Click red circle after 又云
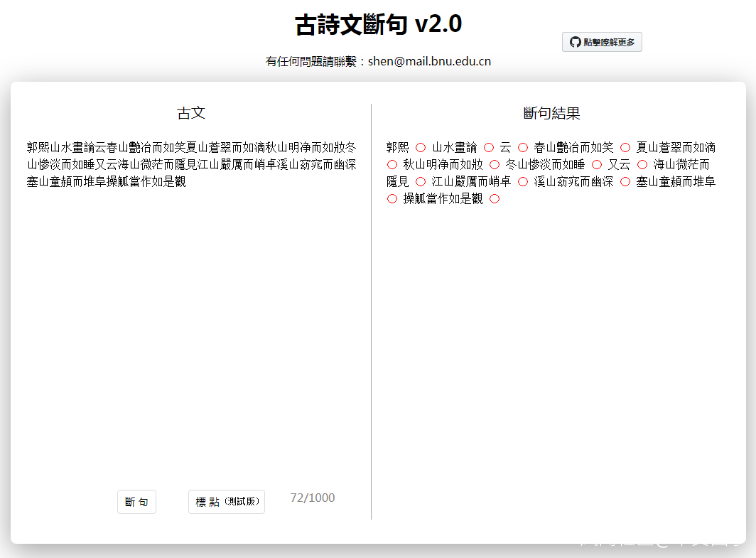The image size is (756, 558). coord(642,165)
